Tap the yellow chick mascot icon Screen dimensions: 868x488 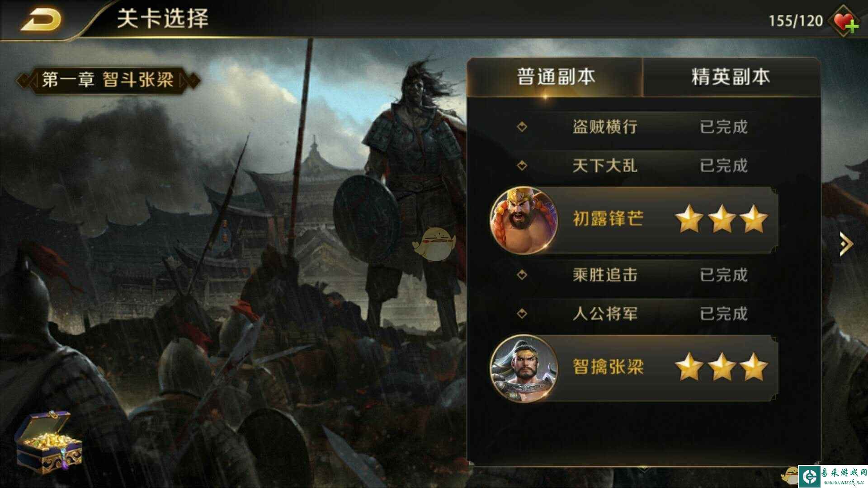coord(433,244)
